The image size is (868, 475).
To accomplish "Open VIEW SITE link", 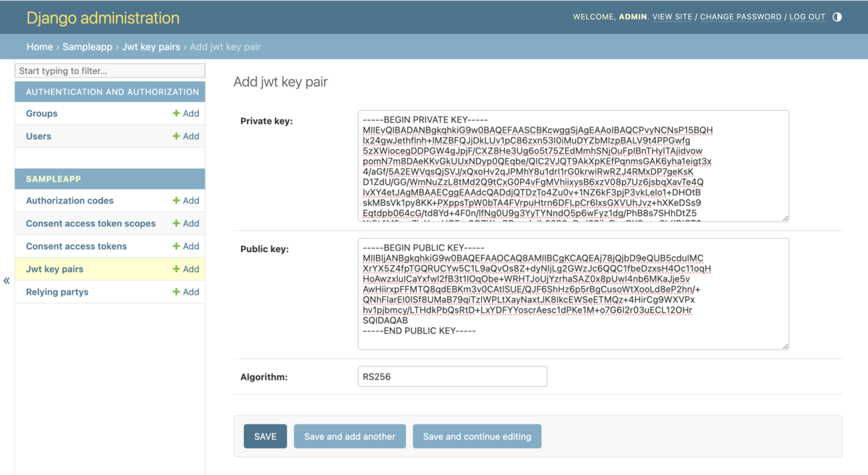I will (x=672, y=17).
